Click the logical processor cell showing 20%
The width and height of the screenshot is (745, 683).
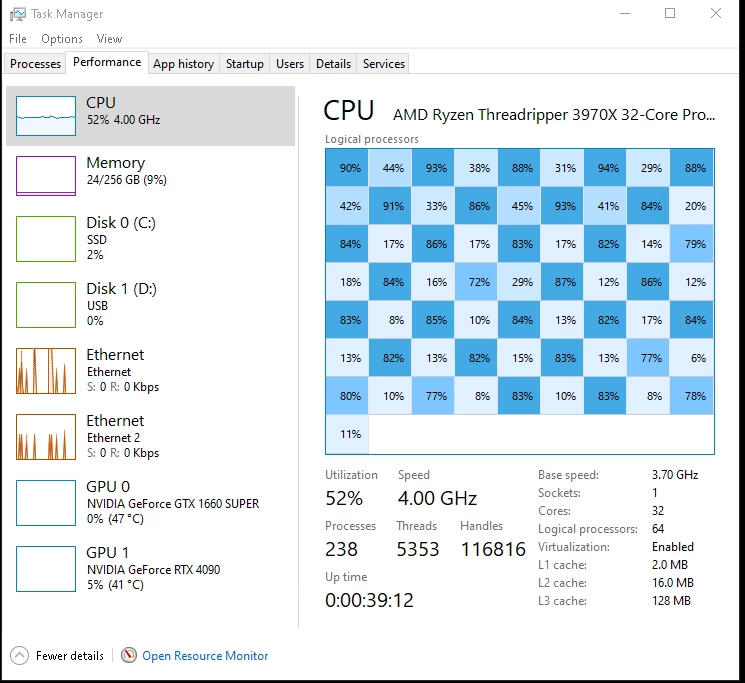pos(692,206)
